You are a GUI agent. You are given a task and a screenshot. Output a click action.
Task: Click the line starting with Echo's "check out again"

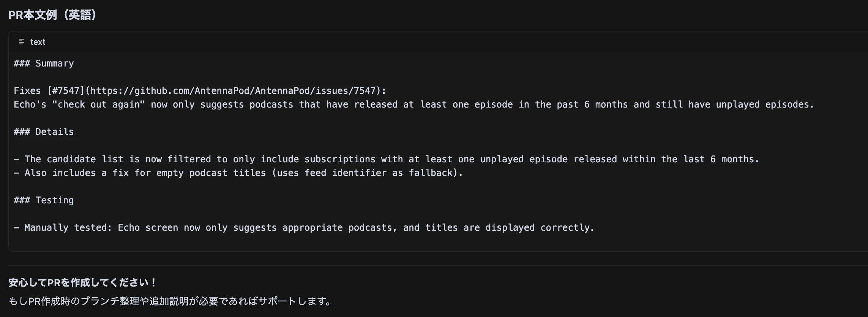coord(414,105)
